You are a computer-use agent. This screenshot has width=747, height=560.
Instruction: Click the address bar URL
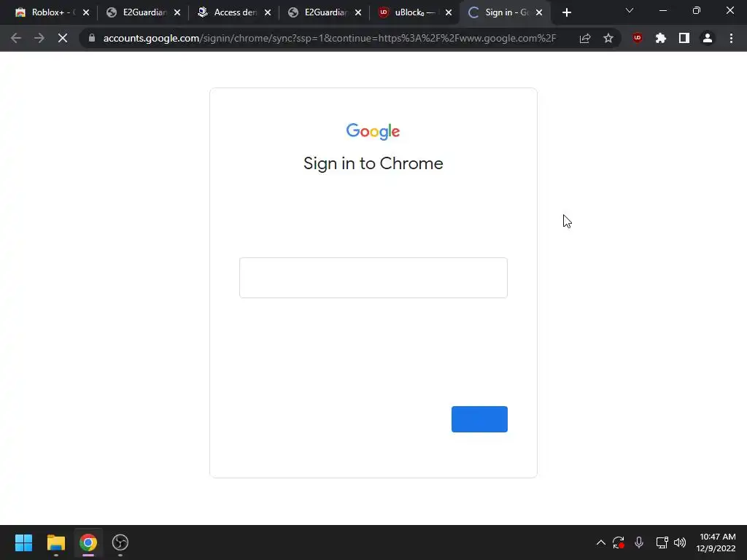pyautogui.click(x=329, y=38)
